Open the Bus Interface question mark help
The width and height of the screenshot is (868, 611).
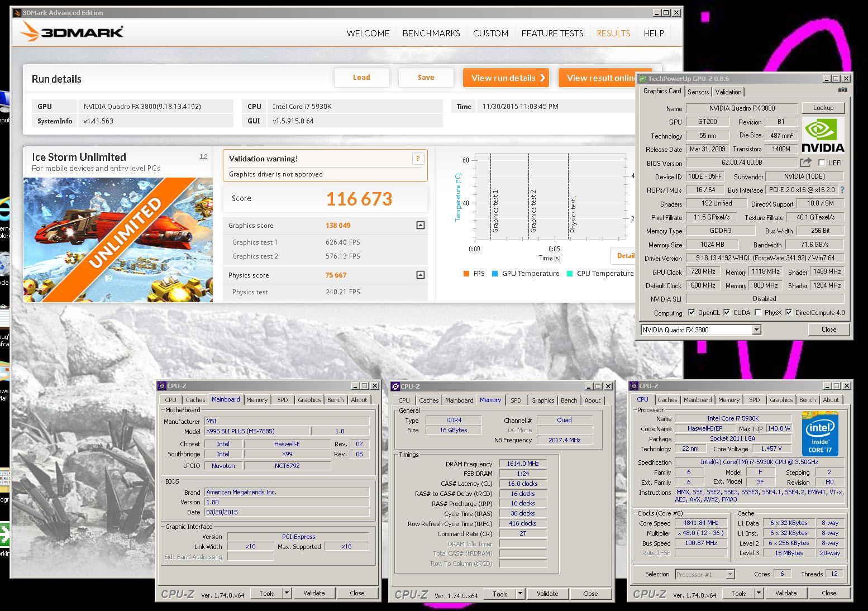pos(842,190)
